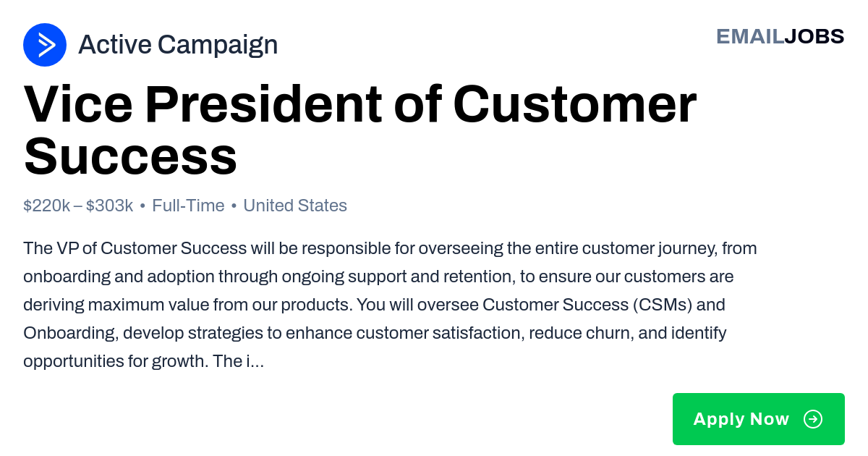Open the Vice President of Customer Success title
This screenshot has height=456, width=868.
coord(360,131)
